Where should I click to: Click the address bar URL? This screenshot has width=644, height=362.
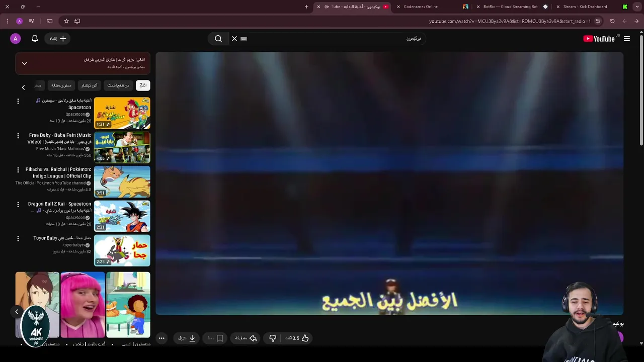point(510,21)
